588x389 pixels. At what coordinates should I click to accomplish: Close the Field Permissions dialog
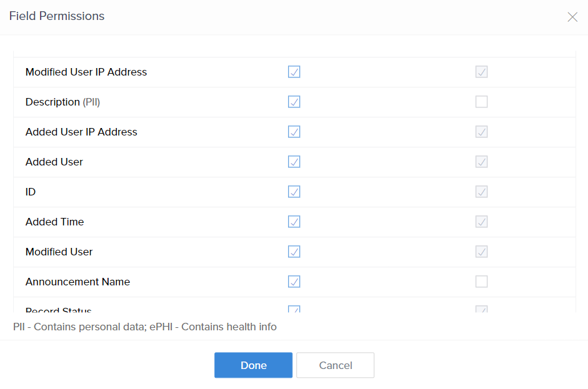click(x=572, y=17)
